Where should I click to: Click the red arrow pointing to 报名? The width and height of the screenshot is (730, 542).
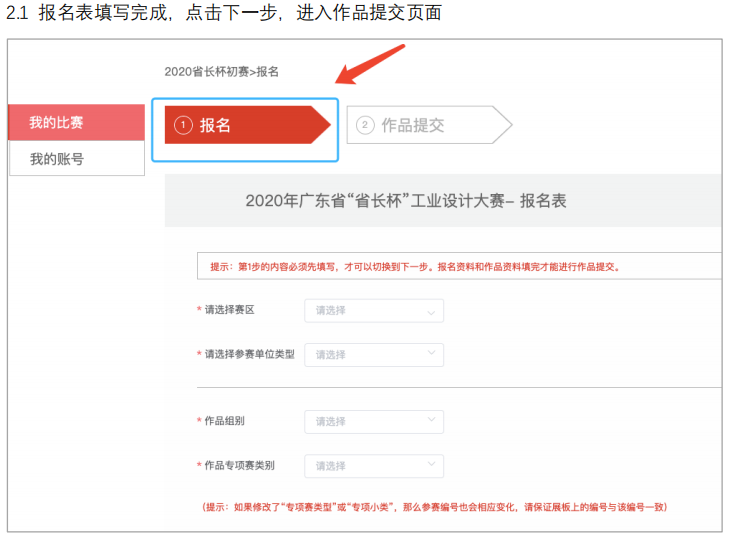pos(370,65)
